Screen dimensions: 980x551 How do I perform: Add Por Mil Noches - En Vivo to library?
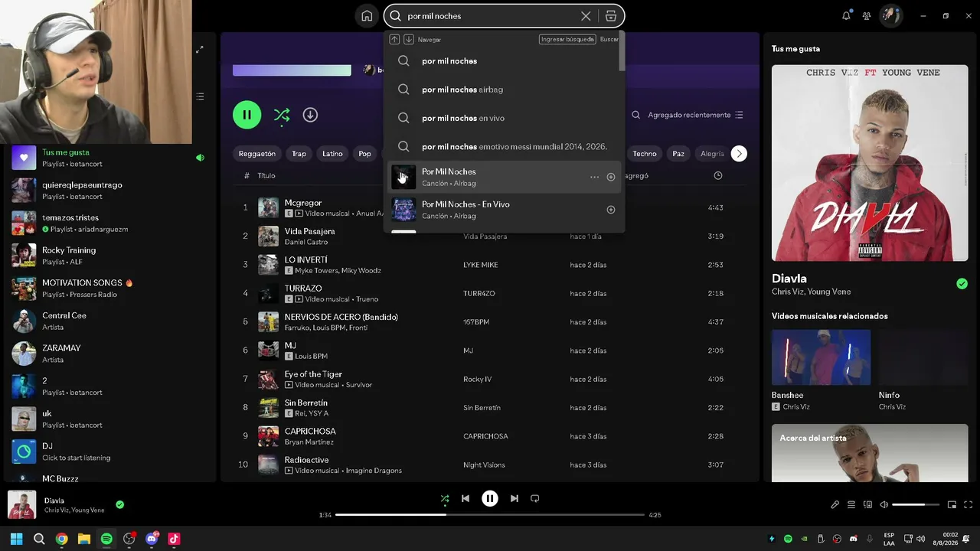[611, 210]
